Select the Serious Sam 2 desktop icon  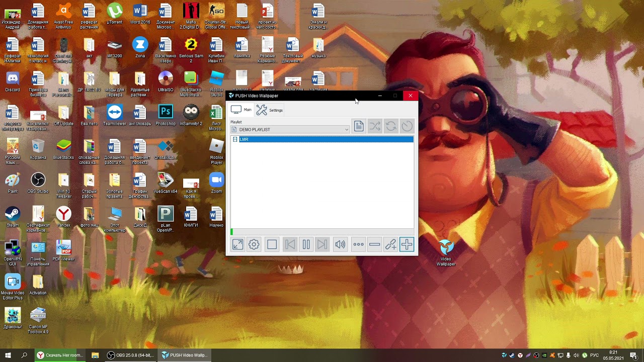pos(191,50)
